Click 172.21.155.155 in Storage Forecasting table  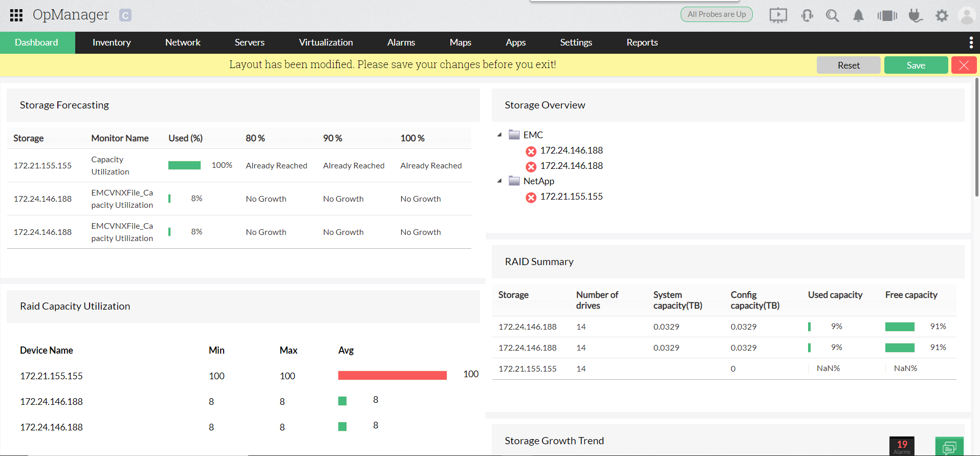42,165
